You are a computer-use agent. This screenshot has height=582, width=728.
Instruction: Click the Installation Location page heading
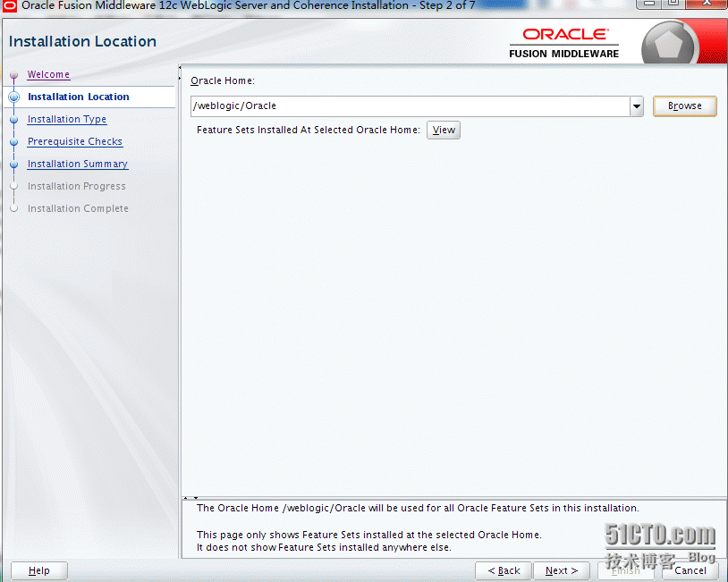[x=82, y=41]
